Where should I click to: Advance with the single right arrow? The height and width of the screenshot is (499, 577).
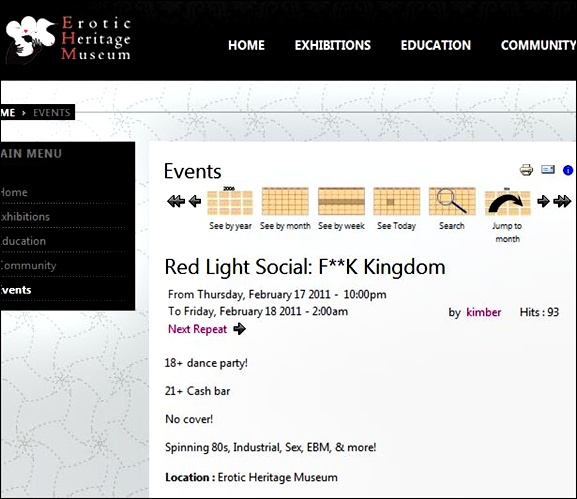point(543,201)
